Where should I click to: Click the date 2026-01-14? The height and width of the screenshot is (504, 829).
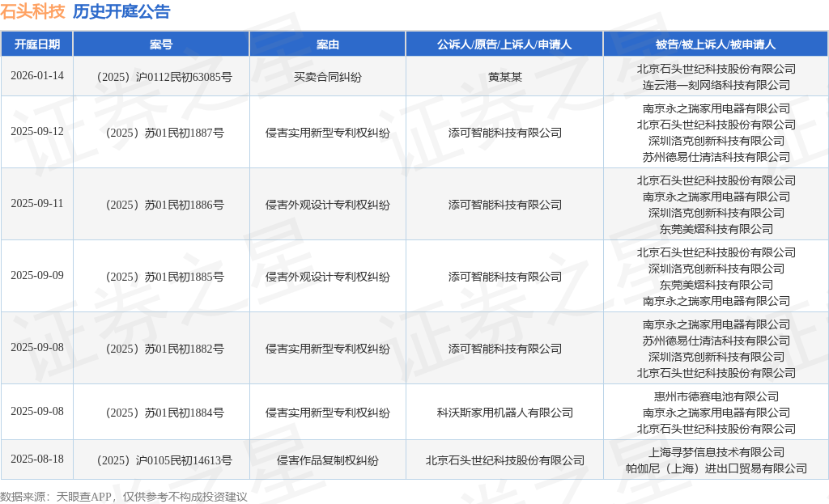37,75
